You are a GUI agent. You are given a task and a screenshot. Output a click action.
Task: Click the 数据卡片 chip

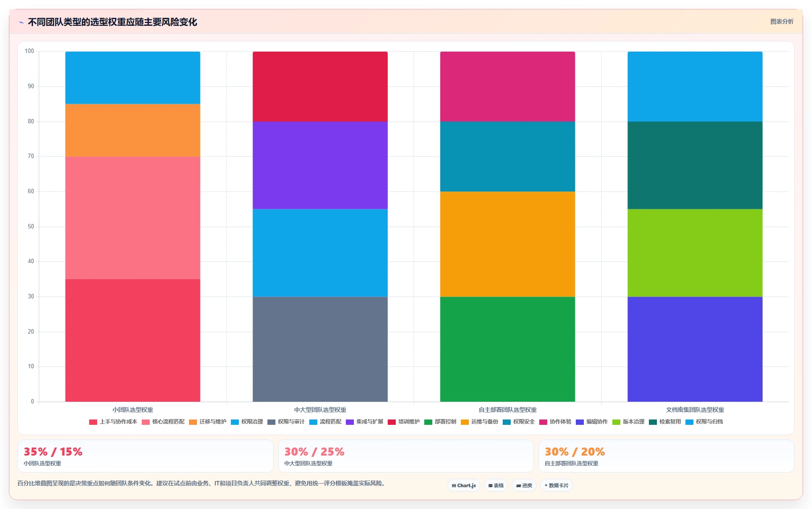click(x=557, y=485)
